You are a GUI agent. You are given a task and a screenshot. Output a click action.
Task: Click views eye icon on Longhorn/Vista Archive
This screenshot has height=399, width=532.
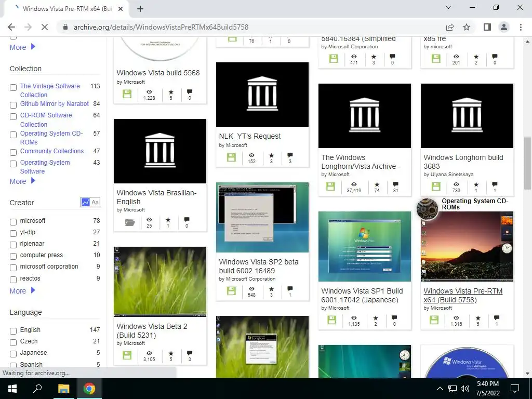(354, 184)
